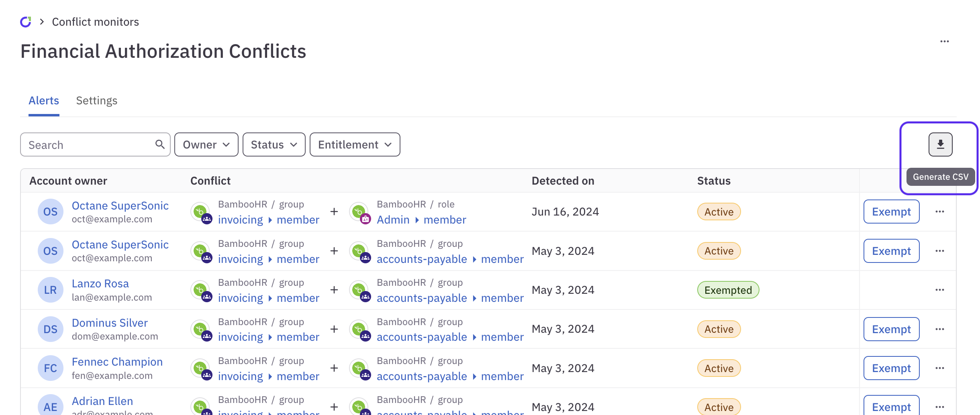Open Fennec Champion's account profile link
The image size is (980, 415).
pos(117,361)
